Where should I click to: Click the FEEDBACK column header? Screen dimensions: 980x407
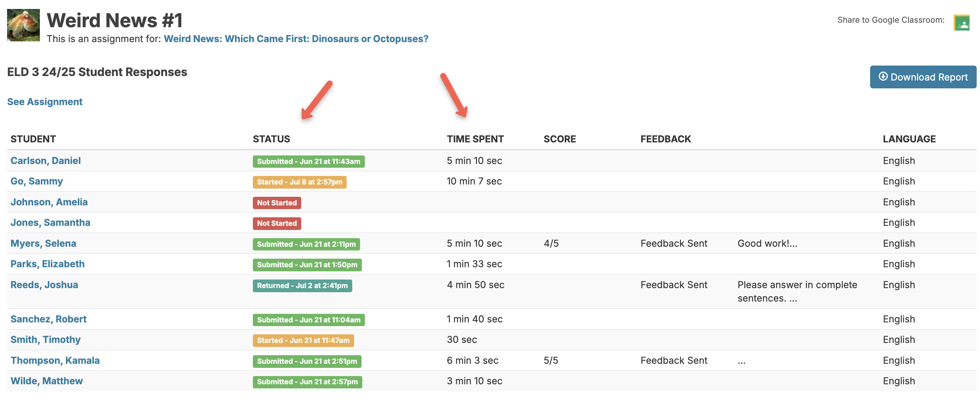(x=665, y=139)
